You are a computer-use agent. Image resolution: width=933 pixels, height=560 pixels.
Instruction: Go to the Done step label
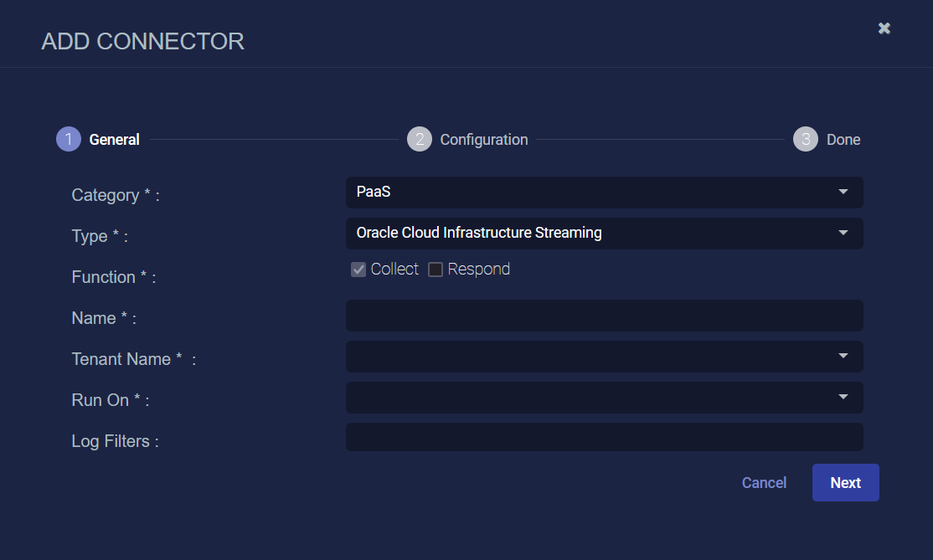843,140
